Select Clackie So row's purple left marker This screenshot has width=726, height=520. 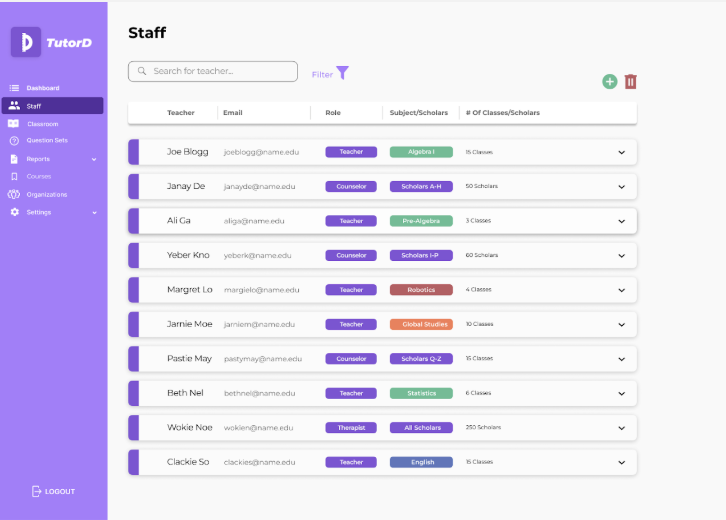coord(133,462)
